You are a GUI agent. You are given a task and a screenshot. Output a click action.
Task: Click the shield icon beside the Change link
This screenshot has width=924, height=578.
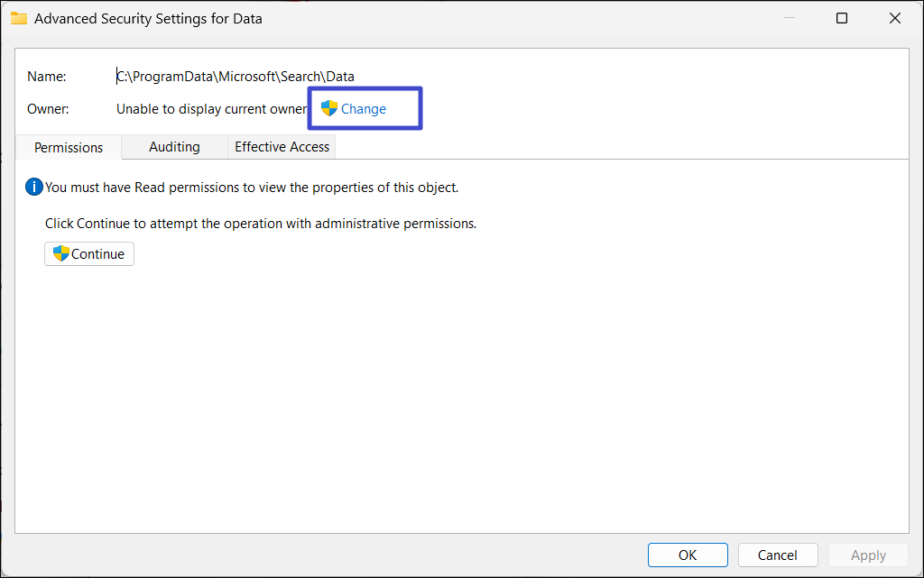tap(329, 108)
